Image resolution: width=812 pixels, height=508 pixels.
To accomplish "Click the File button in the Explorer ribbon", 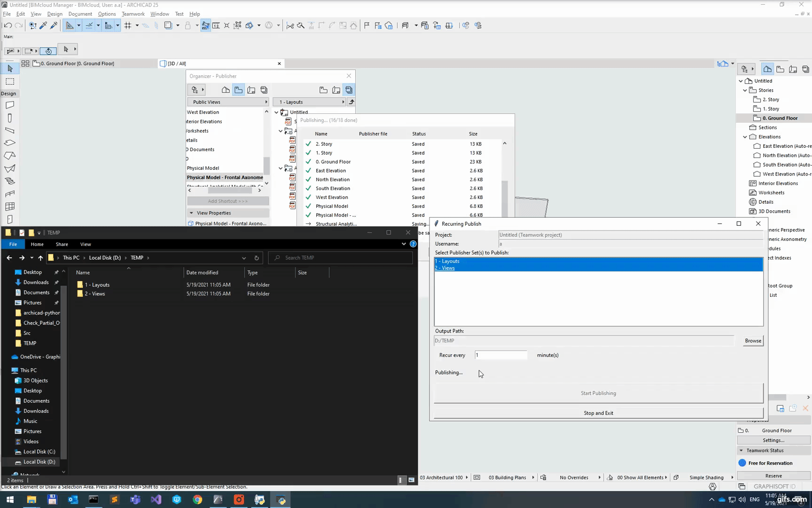I will click(13, 244).
